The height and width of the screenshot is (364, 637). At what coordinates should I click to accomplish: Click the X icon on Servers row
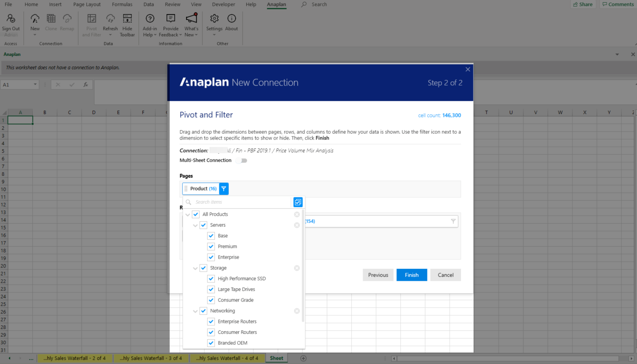[x=297, y=225]
